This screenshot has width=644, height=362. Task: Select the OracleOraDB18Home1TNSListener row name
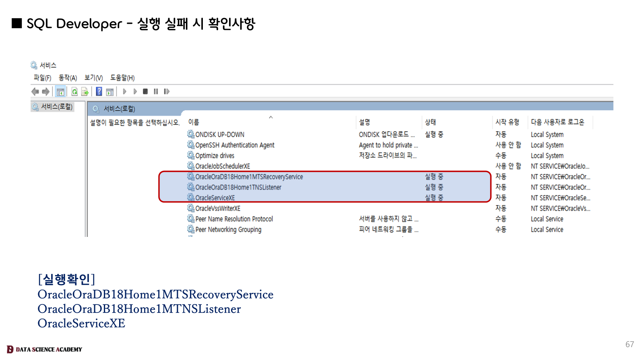(x=238, y=187)
